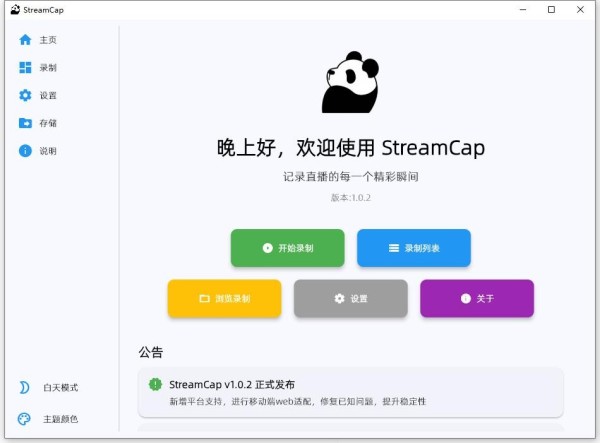Click the StreamCap panda logo image
Viewport: 600px width, 443px height.
(x=351, y=82)
